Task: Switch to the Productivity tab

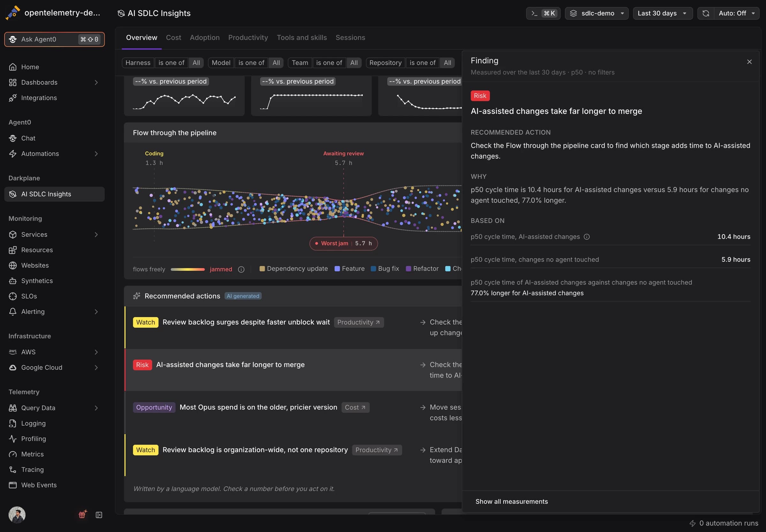Action: [x=248, y=38]
